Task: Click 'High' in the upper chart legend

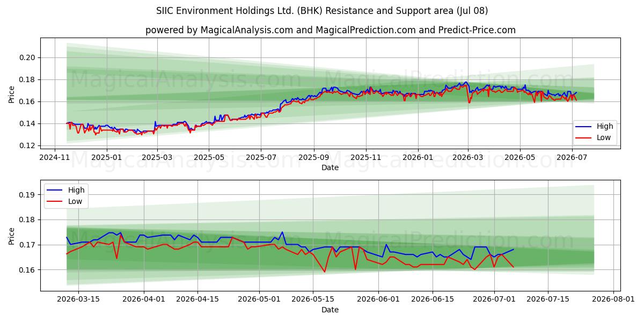Action: coord(605,127)
